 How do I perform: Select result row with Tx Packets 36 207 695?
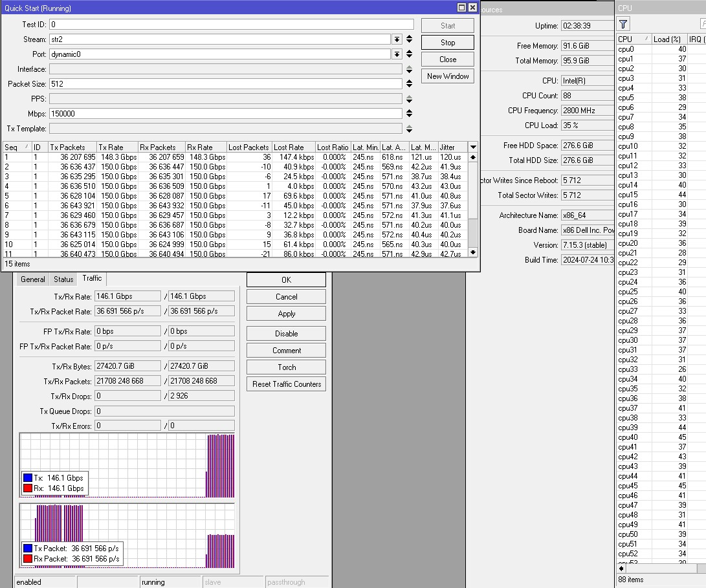point(235,157)
